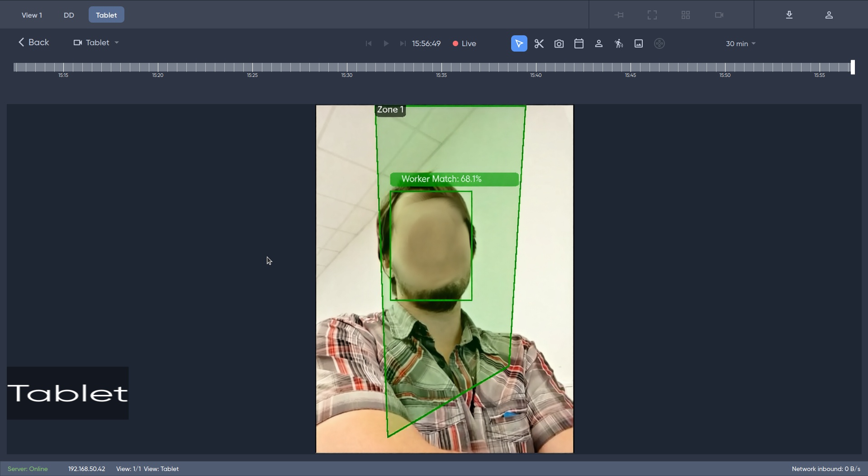
Task: Click the image picture icon in toolbar
Action: coord(638,43)
